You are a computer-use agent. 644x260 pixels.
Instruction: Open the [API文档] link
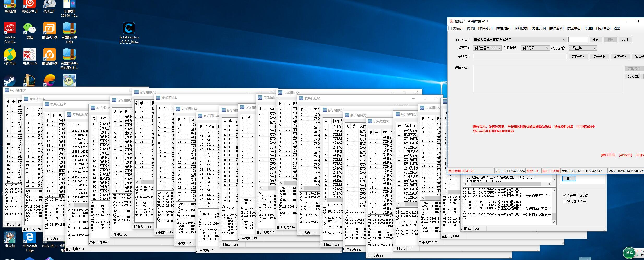(x=625, y=155)
